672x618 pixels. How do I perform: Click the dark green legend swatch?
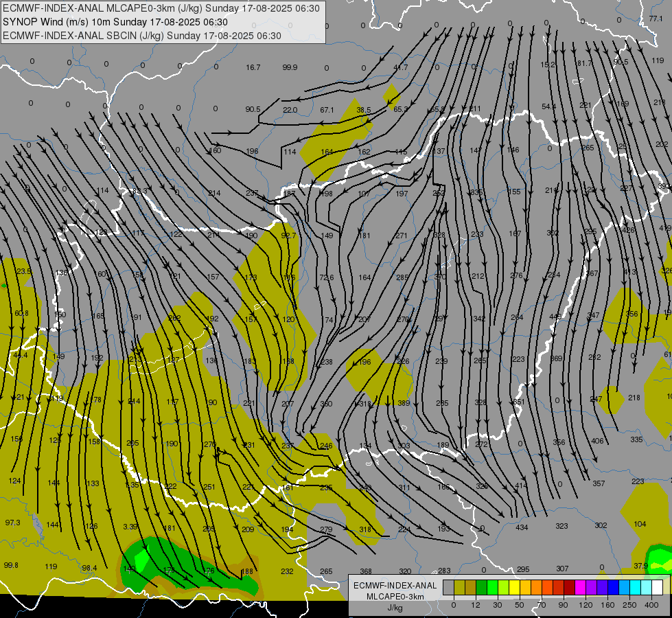point(481,587)
